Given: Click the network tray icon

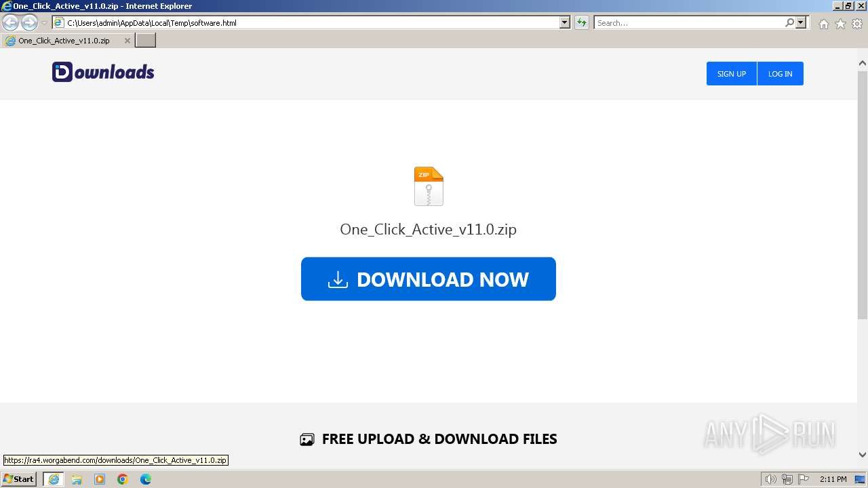Looking at the screenshot, I should (787, 479).
